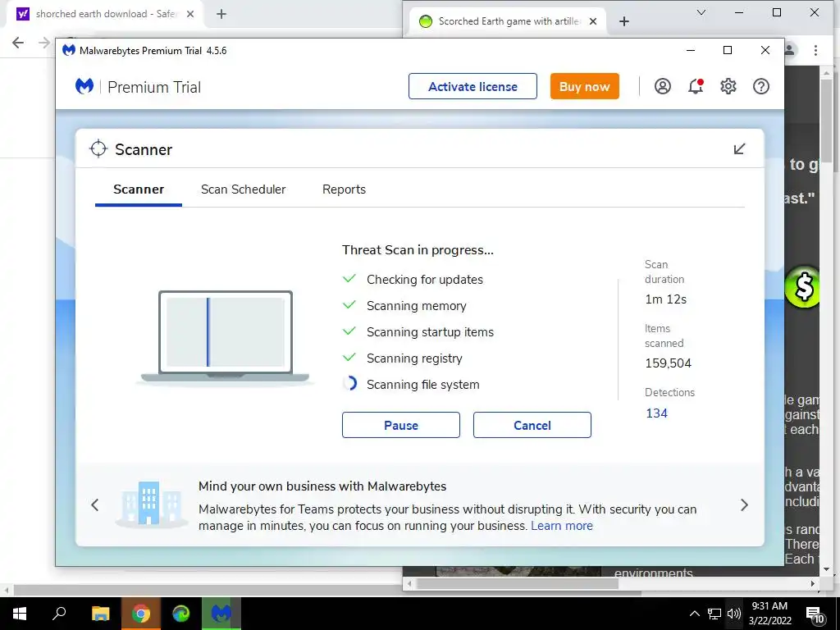Viewport: 840px width, 630px height.
Task: Click the Checking for updates step
Action: (425, 280)
